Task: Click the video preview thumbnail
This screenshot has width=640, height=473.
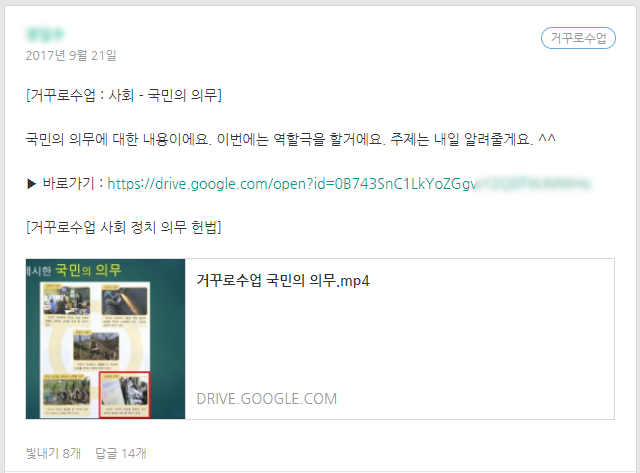Action: [x=105, y=339]
